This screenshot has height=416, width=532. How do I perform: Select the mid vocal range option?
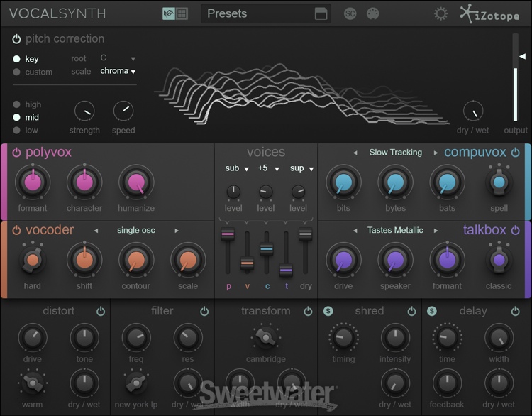pos(16,117)
